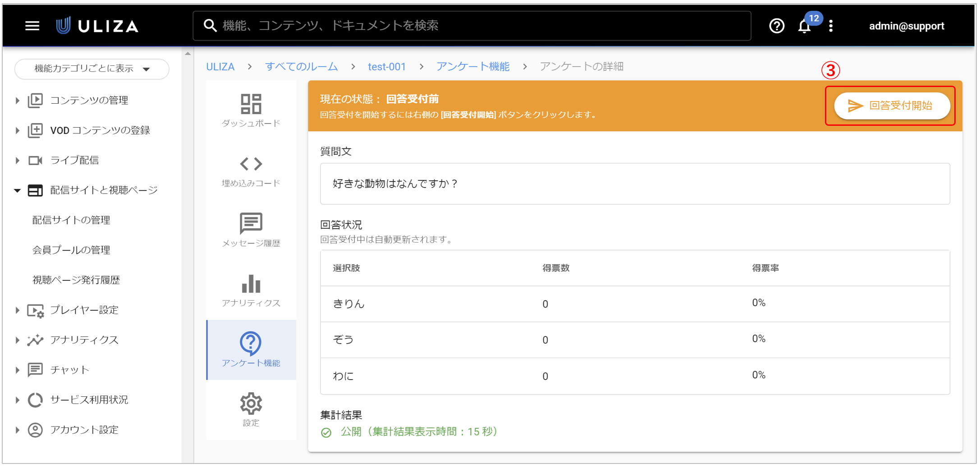The image size is (980, 468).
Task: Go to test-001 breadcrumb
Action: coord(387,67)
